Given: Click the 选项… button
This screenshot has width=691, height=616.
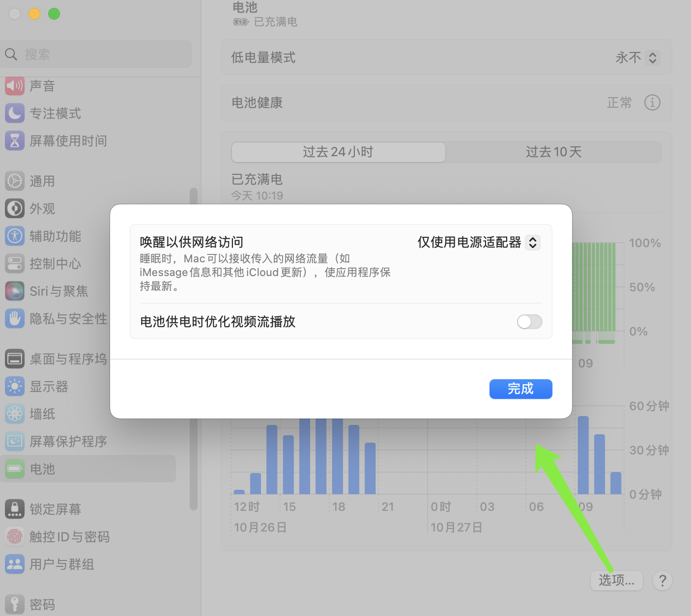Looking at the screenshot, I should click(617, 581).
